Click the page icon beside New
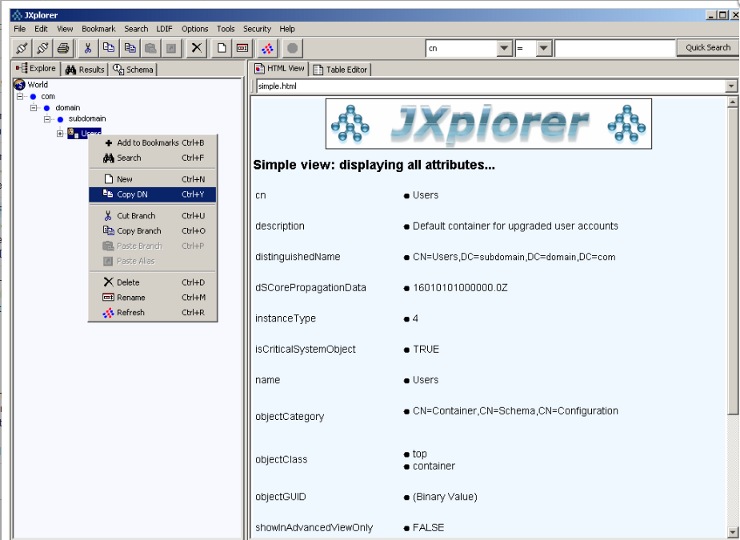Image resolution: width=740 pixels, height=540 pixels. [x=109, y=179]
